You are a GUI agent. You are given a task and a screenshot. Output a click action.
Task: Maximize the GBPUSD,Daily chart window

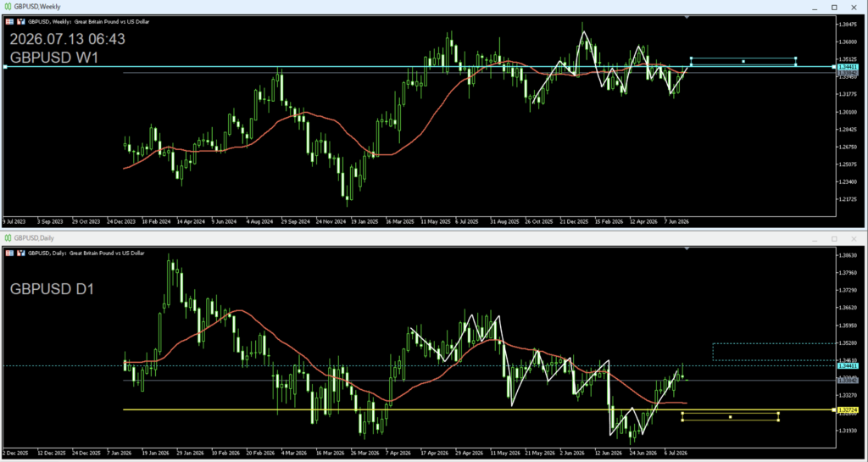(834, 238)
